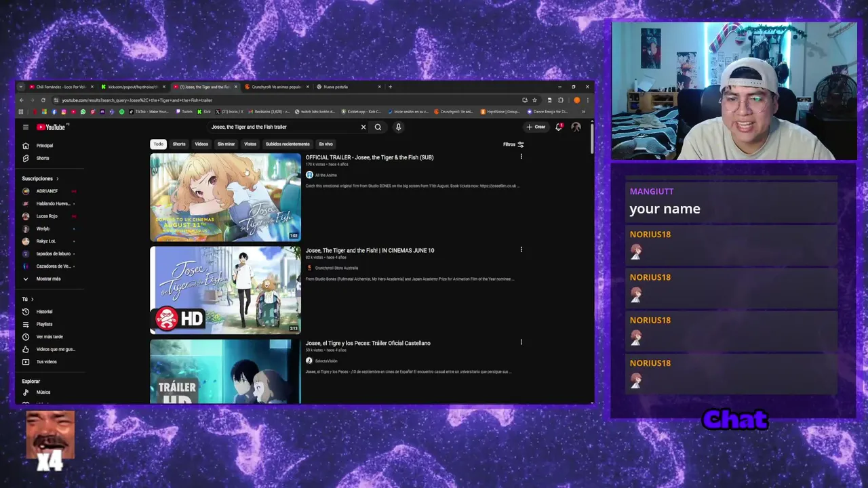The image size is (868, 488).
Task: Reload the page in browser toolbar
Action: pos(43,100)
